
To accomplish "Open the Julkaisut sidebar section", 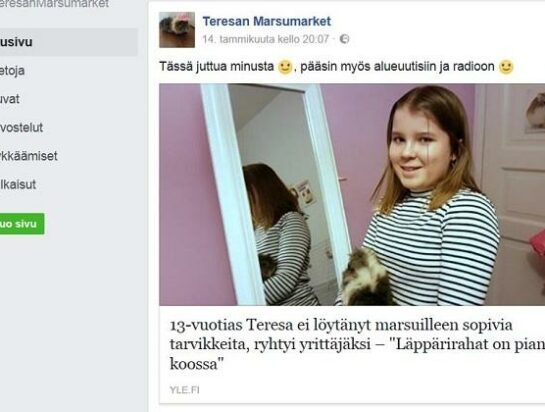I will [x=18, y=184].
